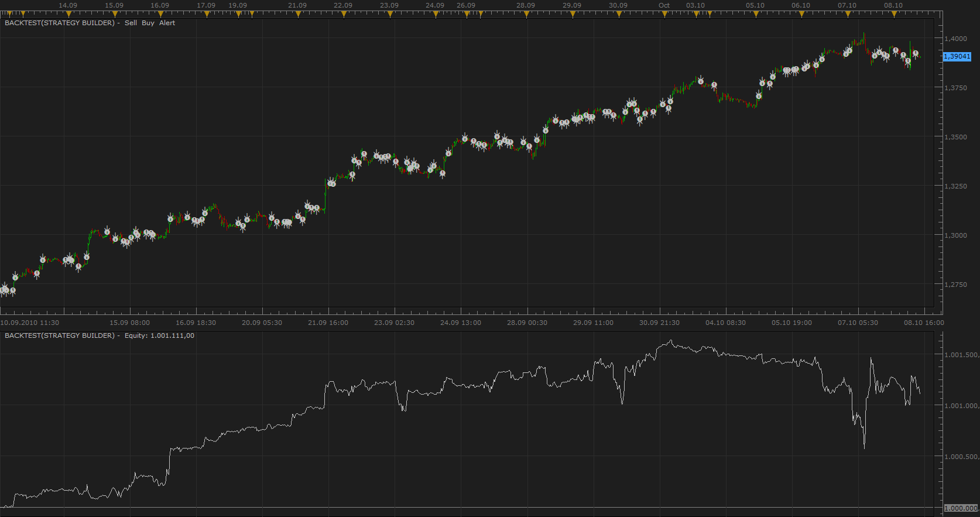Open the price pane BACKTEST(STRATEGY BUILDER) title
This screenshot has width=980, height=517.
point(60,23)
